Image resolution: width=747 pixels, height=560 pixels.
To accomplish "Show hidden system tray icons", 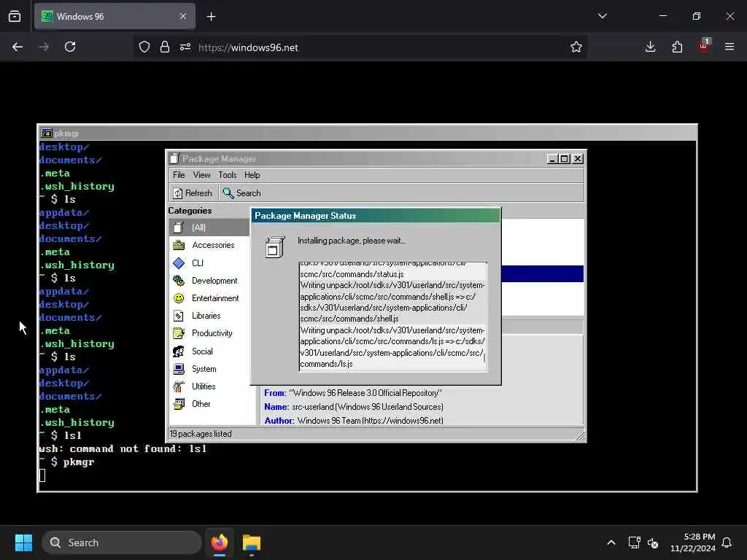I will [611, 542].
